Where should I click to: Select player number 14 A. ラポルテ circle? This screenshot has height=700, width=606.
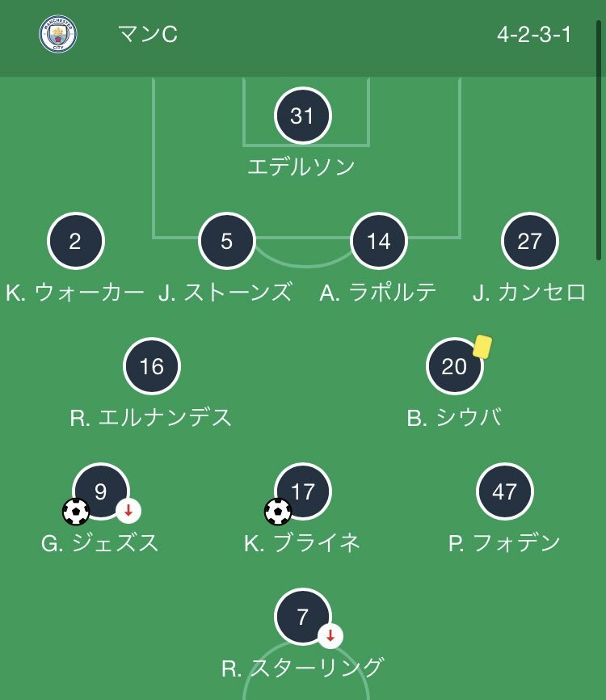coord(379,241)
